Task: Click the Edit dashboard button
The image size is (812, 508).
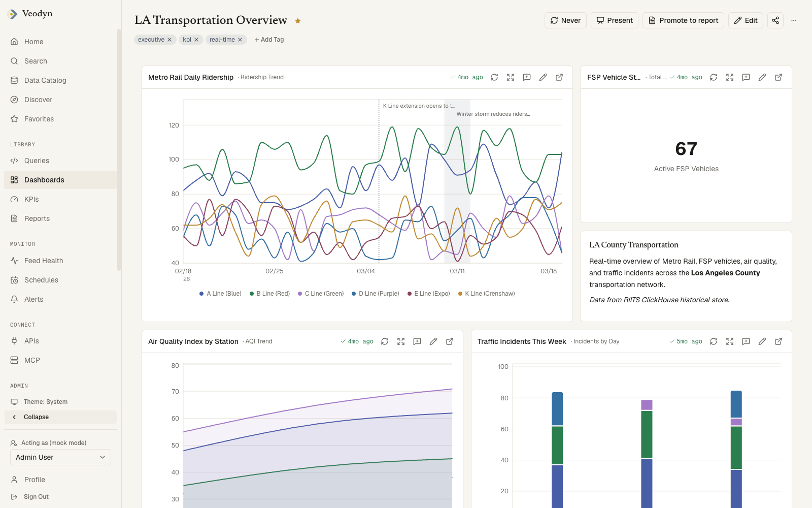Action: [x=746, y=20]
